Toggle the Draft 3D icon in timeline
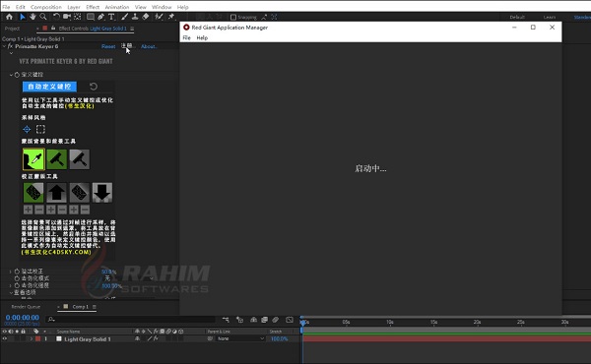The height and width of the screenshot is (364, 591). (239, 320)
